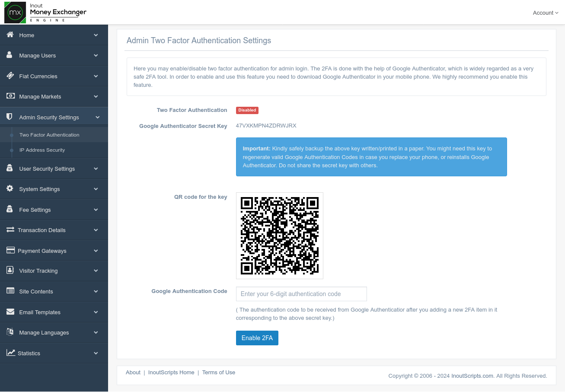Click the Manage Languages globe icon

(x=10, y=332)
